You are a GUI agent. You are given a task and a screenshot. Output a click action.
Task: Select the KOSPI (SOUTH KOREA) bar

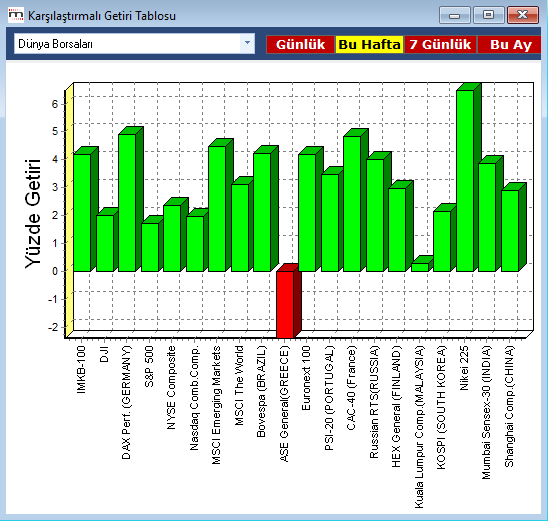pyautogui.click(x=442, y=241)
